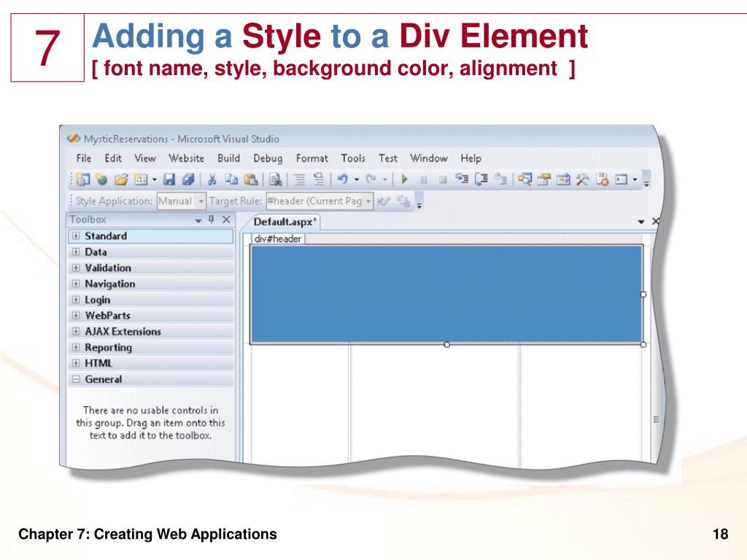Open the Help menu
The height and width of the screenshot is (560, 747).
point(471,158)
